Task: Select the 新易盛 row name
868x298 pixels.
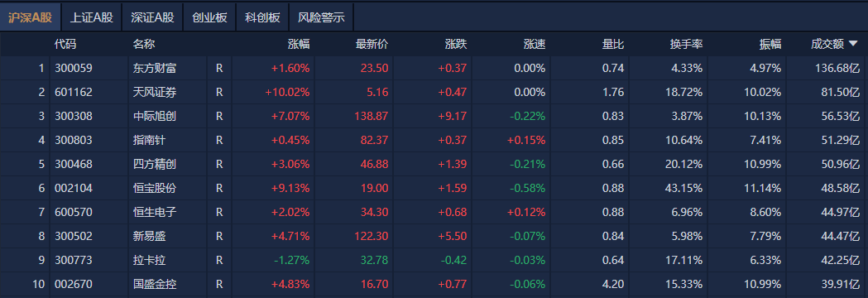Action: tap(150, 237)
